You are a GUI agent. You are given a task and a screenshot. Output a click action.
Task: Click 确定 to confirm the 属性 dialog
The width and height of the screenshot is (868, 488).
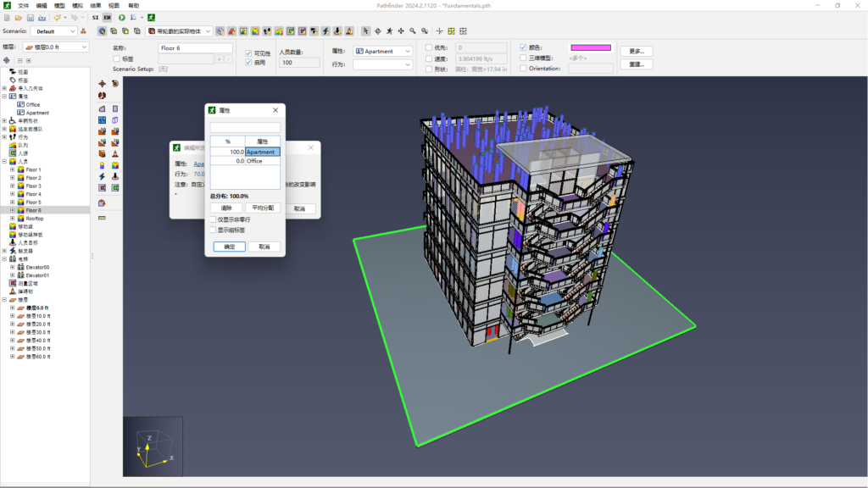click(229, 247)
